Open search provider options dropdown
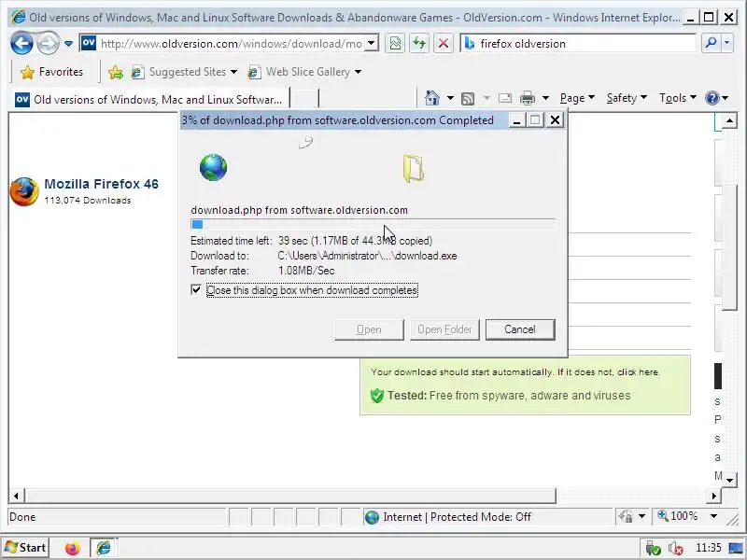The height and width of the screenshot is (560, 747). tap(727, 43)
